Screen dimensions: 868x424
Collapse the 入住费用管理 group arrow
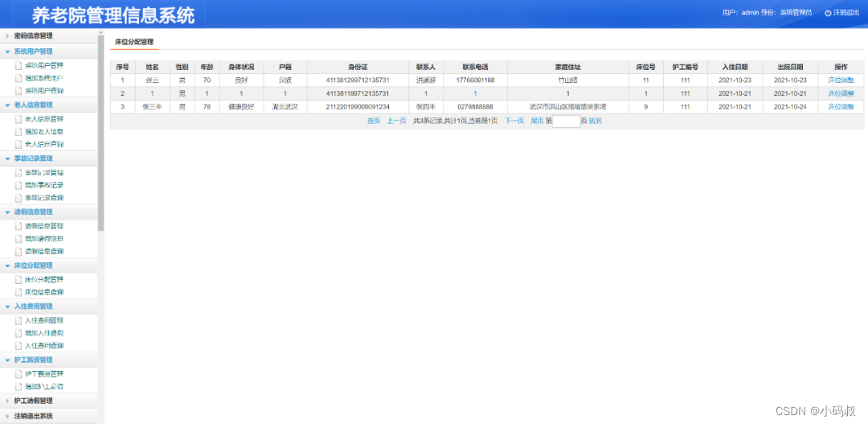(x=7, y=306)
